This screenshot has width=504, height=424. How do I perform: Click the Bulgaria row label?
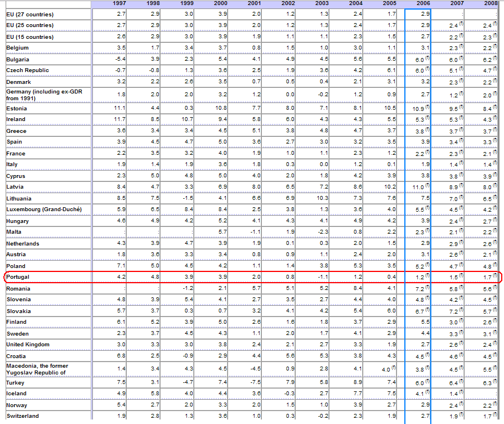point(17,60)
